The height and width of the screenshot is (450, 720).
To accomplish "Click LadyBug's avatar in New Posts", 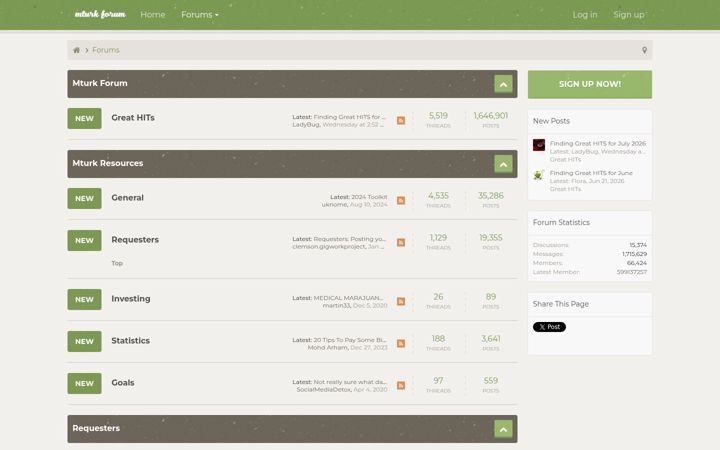I will (539, 145).
